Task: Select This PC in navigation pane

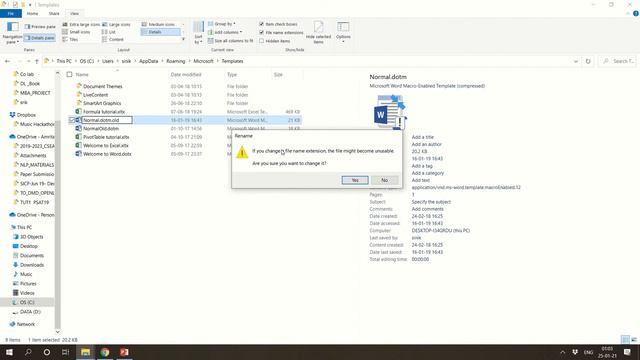Action: (24, 227)
